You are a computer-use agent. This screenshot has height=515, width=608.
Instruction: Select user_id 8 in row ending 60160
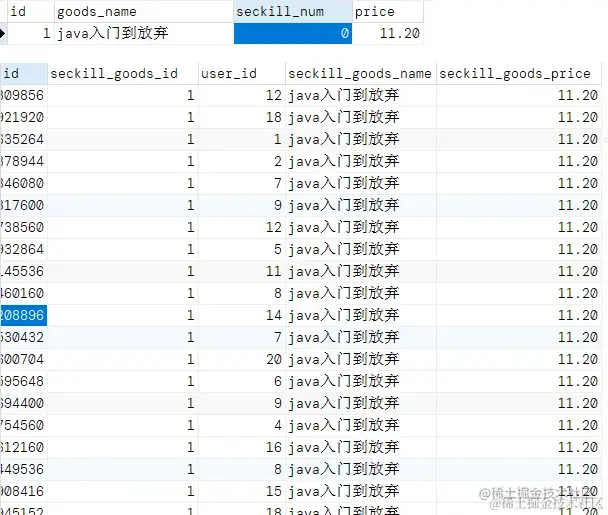(242, 294)
